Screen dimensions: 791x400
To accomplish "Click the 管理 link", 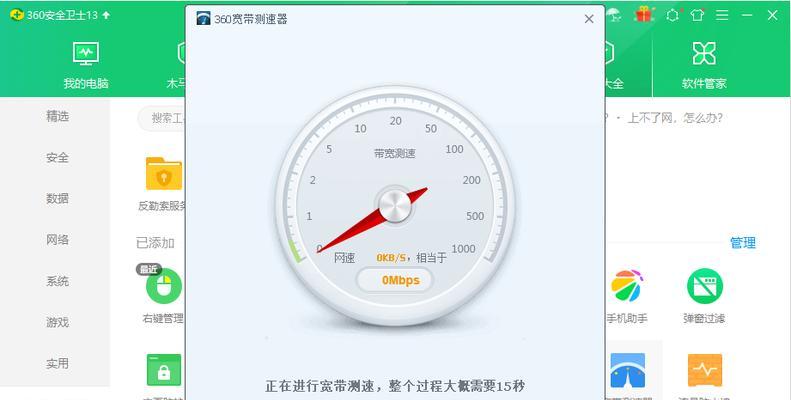I will [743, 243].
